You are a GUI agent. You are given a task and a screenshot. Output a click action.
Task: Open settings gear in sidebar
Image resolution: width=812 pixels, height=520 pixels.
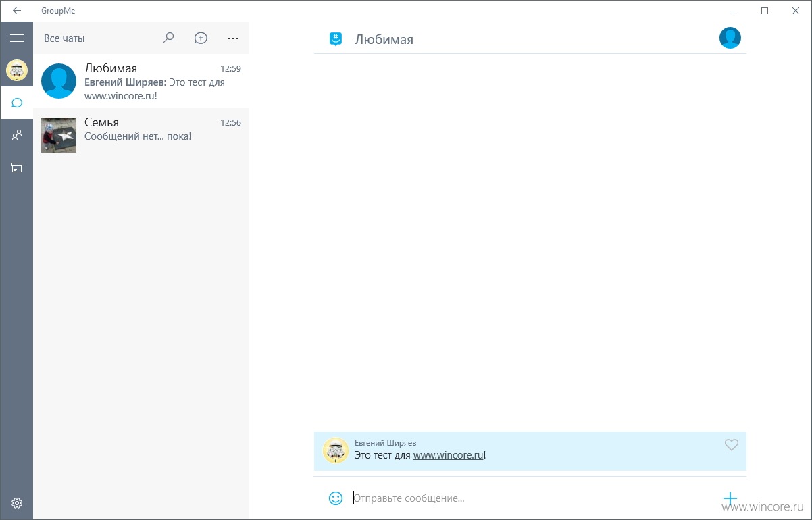click(17, 503)
